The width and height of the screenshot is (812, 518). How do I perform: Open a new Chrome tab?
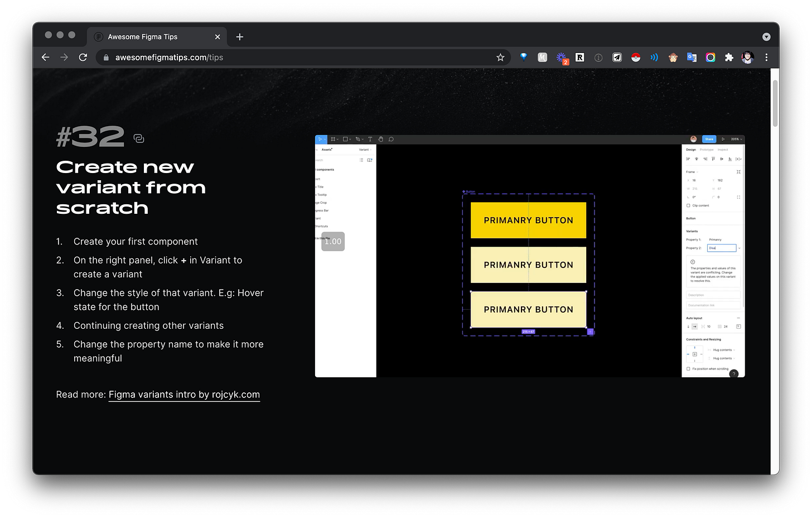240,37
